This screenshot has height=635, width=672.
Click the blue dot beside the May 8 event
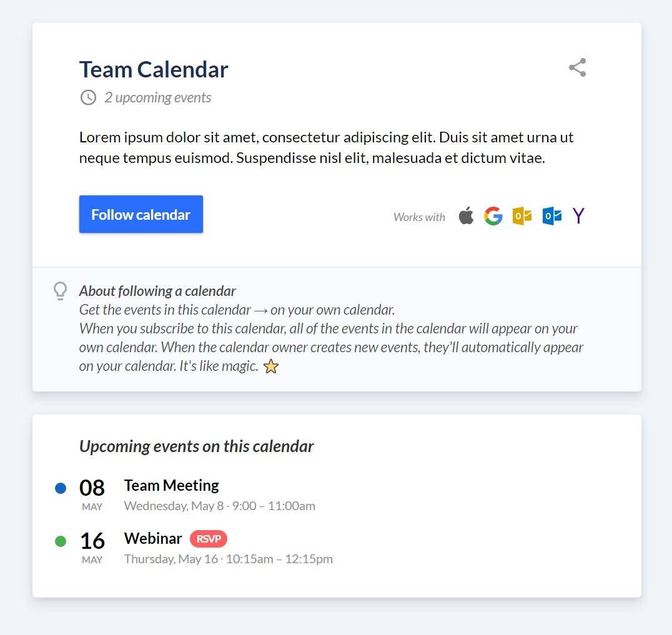point(60,488)
